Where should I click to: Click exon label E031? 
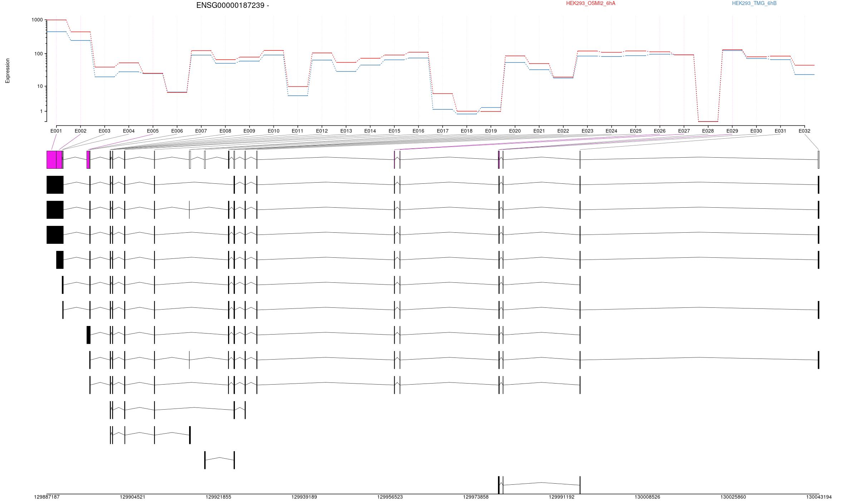(780, 131)
